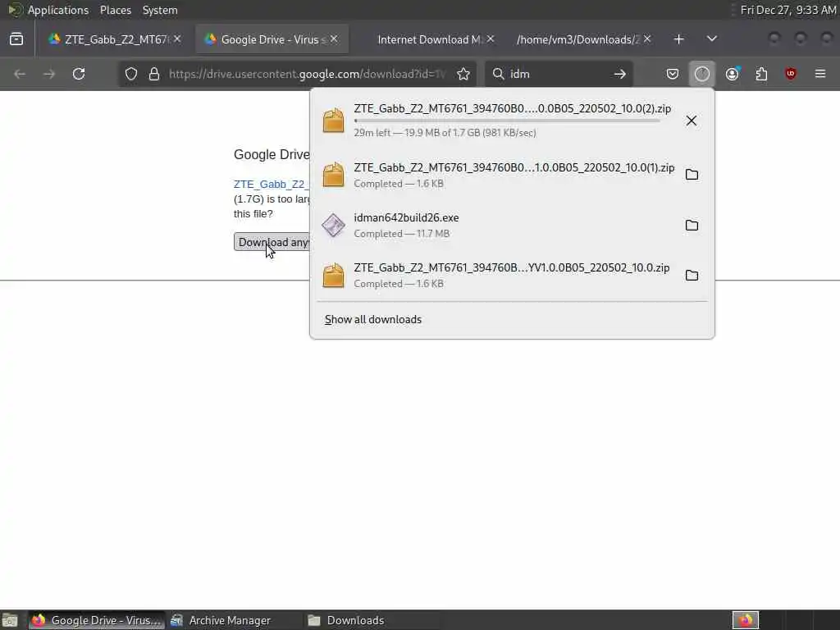Click the search box containing idm
This screenshot has width=840, height=630.
[x=557, y=74]
